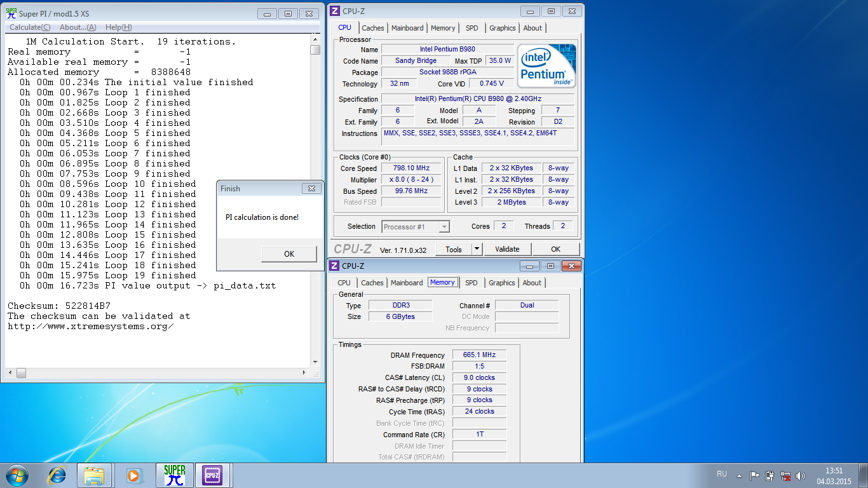Screen dimensions: 868x488
Task: Click OK button in CPU-Z window
Action: pyautogui.click(x=556, y=249)
